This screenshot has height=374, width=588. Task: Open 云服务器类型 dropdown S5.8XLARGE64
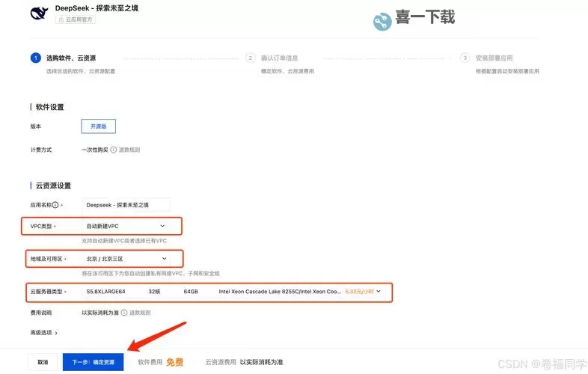tap(233, 292)
